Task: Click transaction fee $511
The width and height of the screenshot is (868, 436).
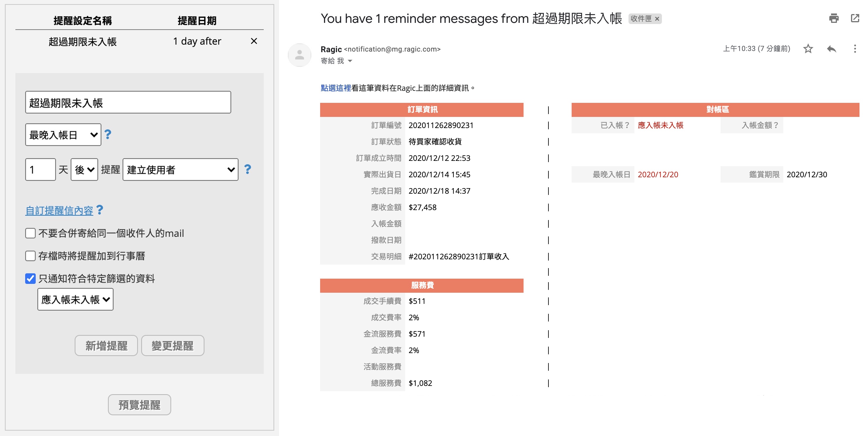Action: (417, 301)
